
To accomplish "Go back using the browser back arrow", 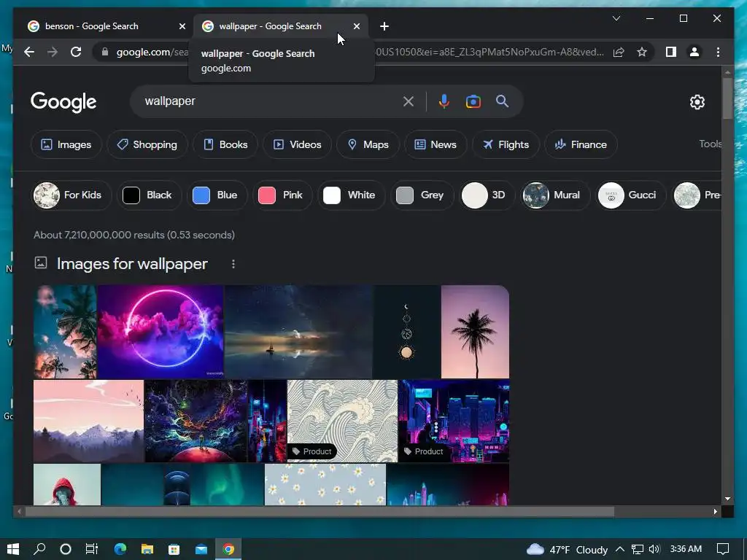I will [x=29, y=52].
